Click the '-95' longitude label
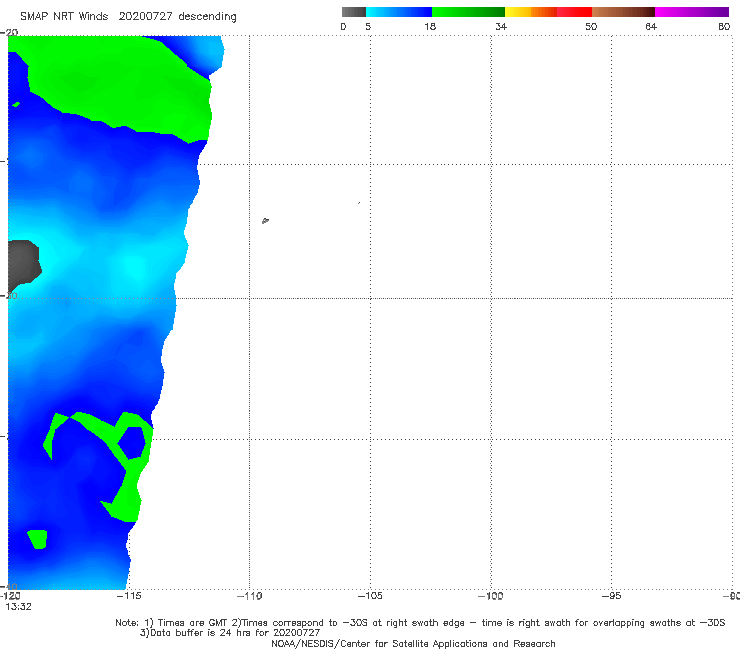740x650 pixels. (612, 596)
